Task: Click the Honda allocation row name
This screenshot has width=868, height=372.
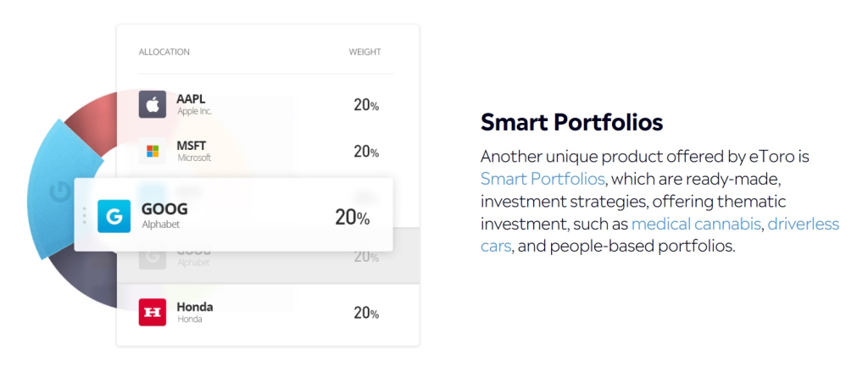Action: click(195, 307)
